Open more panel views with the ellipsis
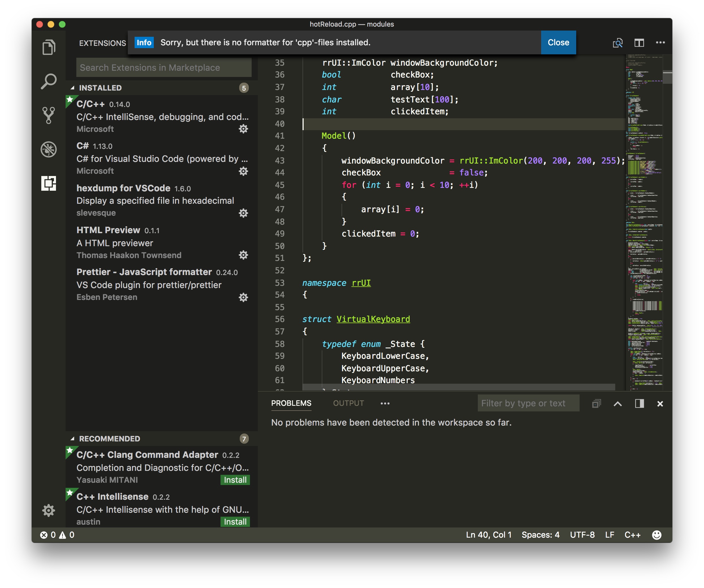 (385, 403)
